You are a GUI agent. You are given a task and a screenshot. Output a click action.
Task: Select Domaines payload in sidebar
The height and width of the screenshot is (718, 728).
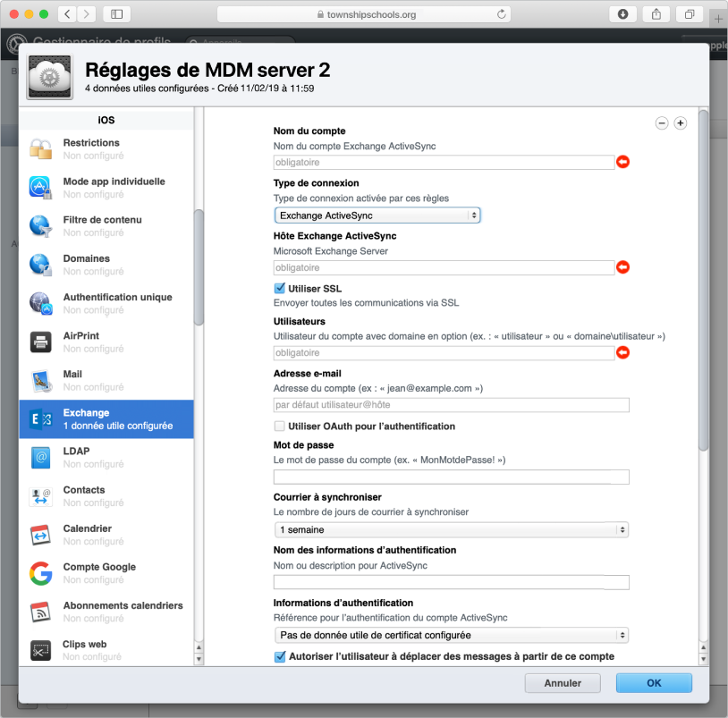pyautogui.click(x=106, y=265)
